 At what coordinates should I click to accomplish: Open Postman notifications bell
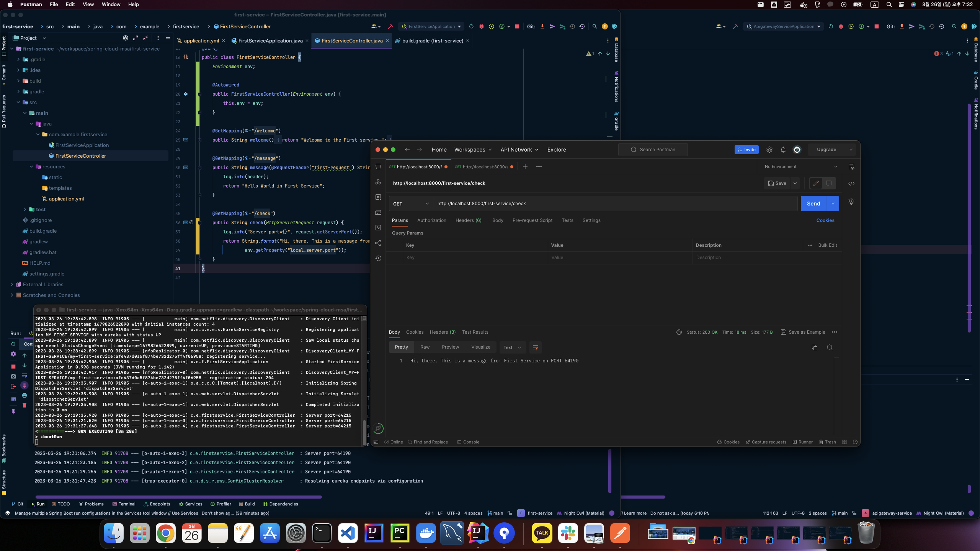pos(783,150)
